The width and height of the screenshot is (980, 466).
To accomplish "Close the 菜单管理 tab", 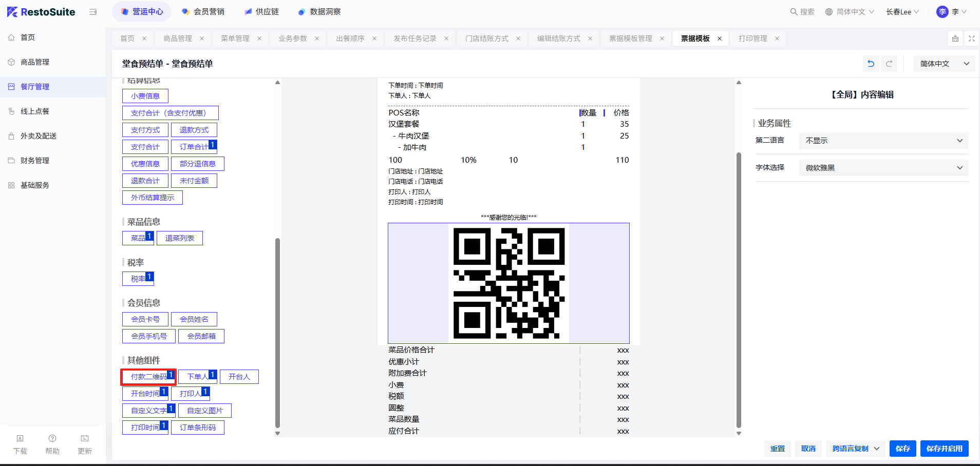I will pos(259,38).
